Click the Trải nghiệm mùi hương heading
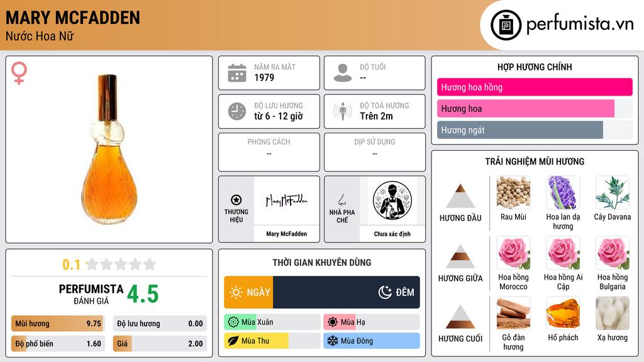The height and width of the screenshot is (362, 644). tap(535, 162)
